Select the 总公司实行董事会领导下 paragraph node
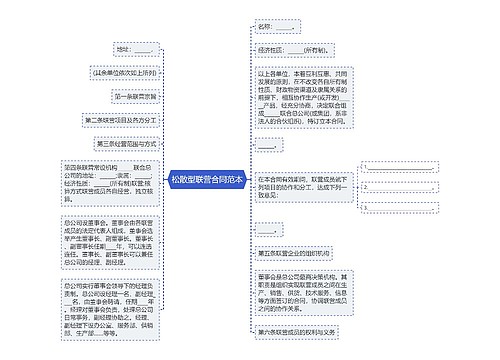The image size is (500, 360). pos(110,310)
